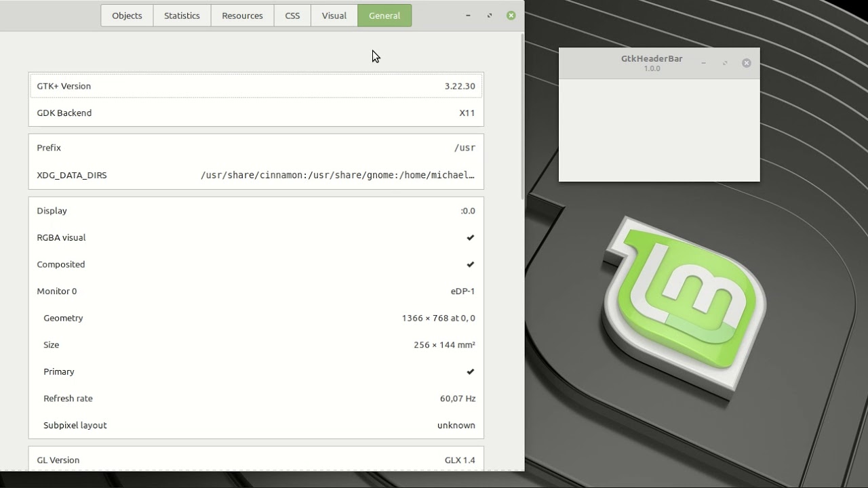Viewport: 868px width, 488px height.
Task: Click the eDP-1 monitor value
Action: pyautogui.click(x=463, y=291)
